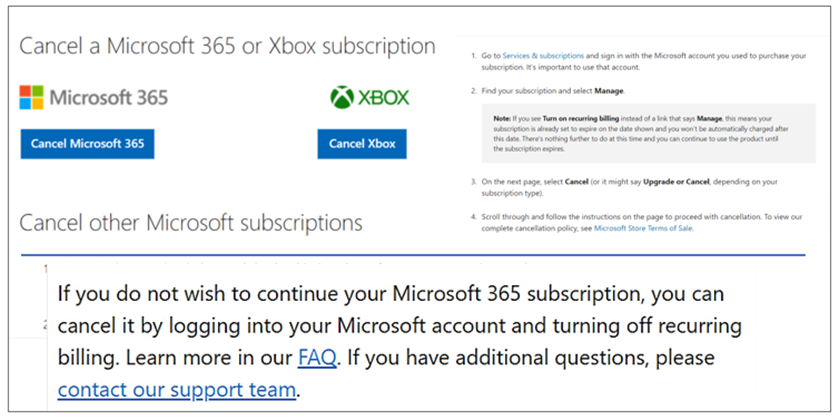Image resolution: width=839 pixels, height=420 pixels.
Task: Open Microsoft Store Terms of Sale link
Action: point(642,228)
